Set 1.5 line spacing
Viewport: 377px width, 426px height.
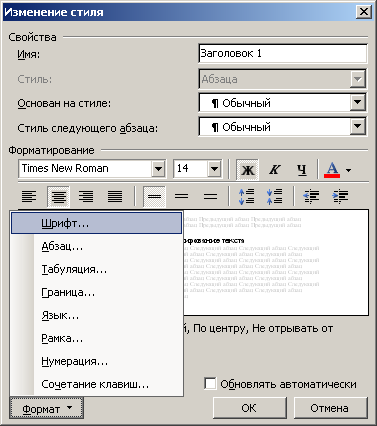click(182, 197)
